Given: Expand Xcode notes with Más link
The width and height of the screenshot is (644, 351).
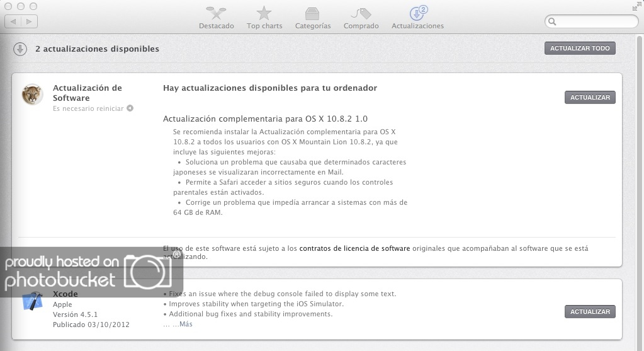Looking at the screenshot, I should (x=186, y=324).
